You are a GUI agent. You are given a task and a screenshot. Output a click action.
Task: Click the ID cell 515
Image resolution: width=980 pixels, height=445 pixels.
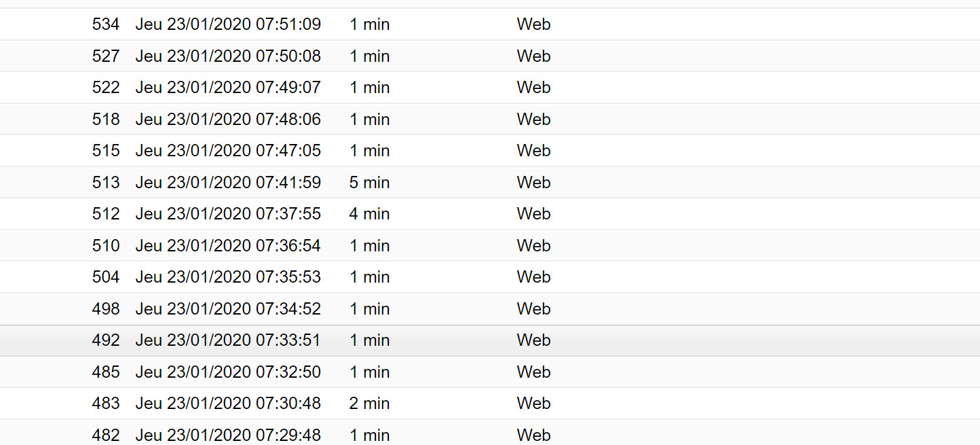[106, 151]
